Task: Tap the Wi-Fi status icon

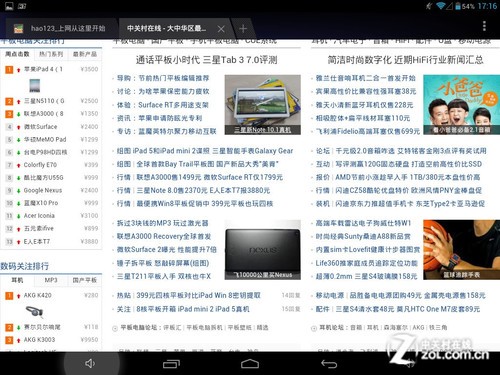Action: tap(441, 6)
